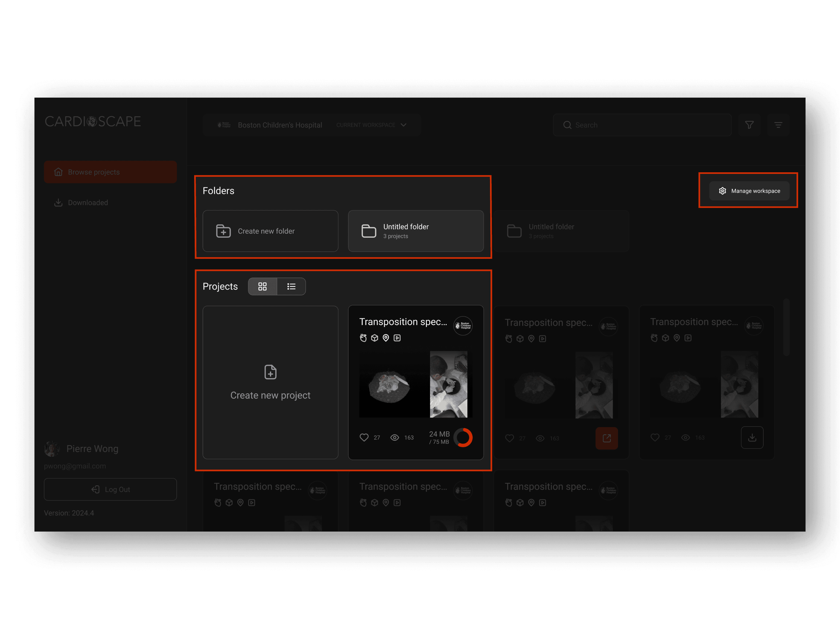Click the video play icon on highlighted project
The width and height of the screenshot is (840, 630).
click(x=397, y=338)
